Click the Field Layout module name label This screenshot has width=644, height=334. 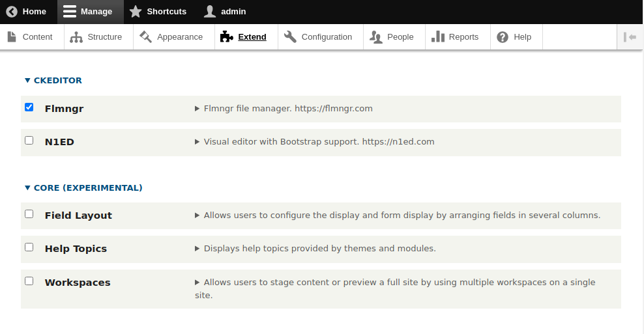point(78,216)
